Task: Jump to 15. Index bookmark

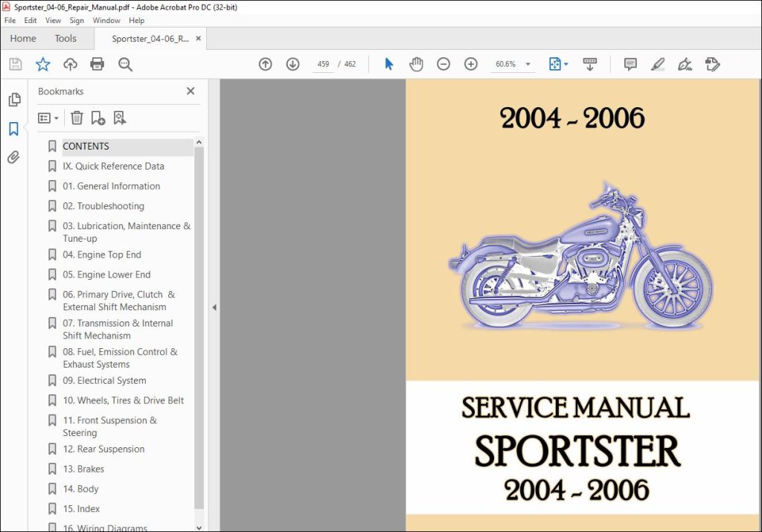Action: 81,509
